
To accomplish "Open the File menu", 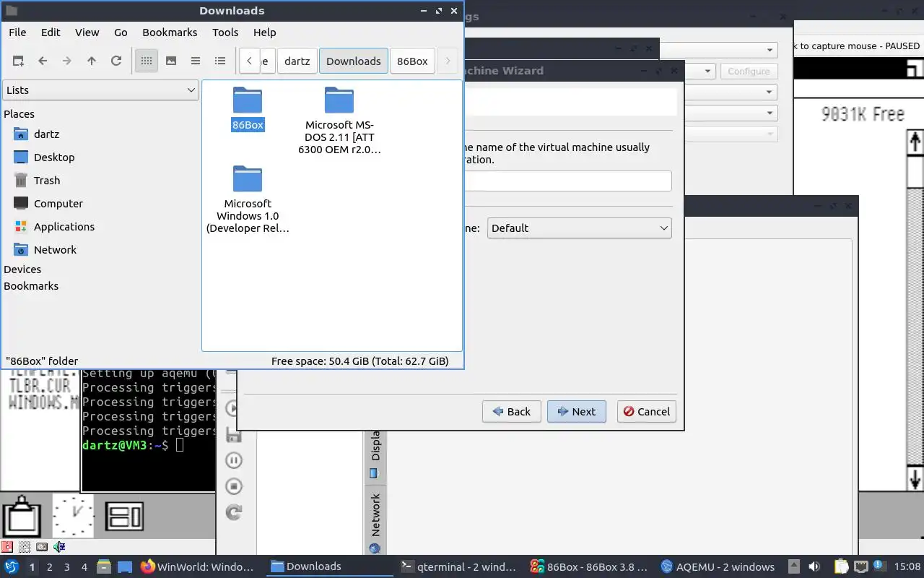I will [x=17, y=33].
